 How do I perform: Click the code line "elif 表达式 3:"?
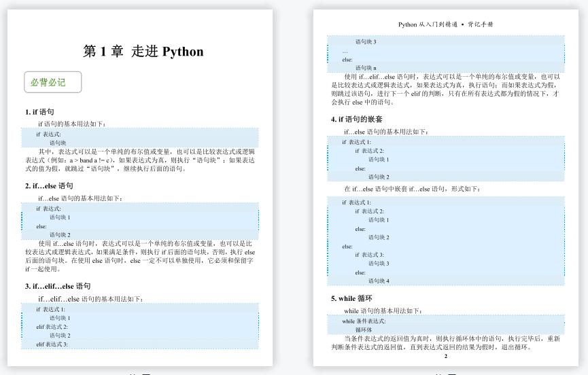click(x=52, y=344)
